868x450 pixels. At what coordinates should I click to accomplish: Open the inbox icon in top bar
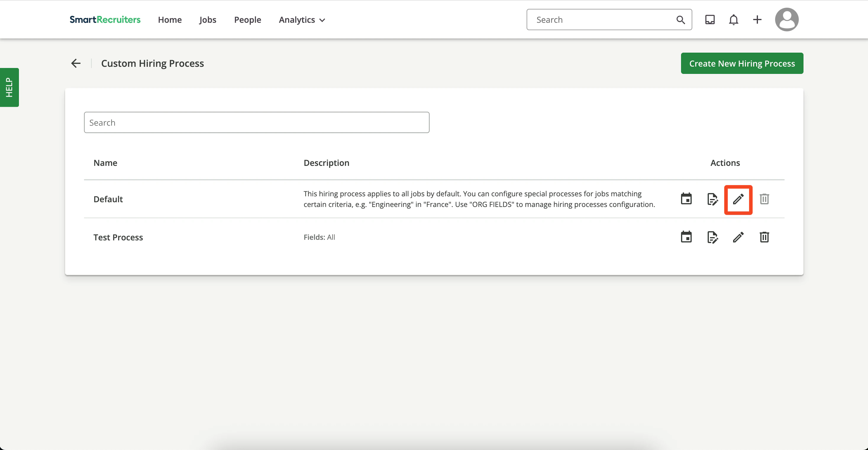(710, 20)
